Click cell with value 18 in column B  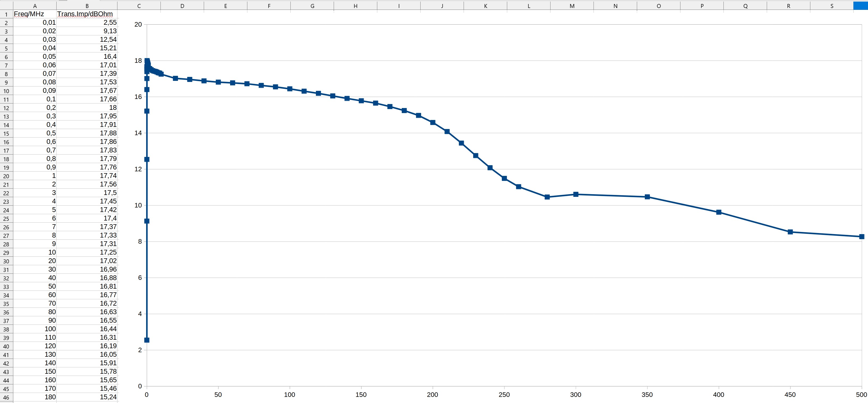pos(87,107)
